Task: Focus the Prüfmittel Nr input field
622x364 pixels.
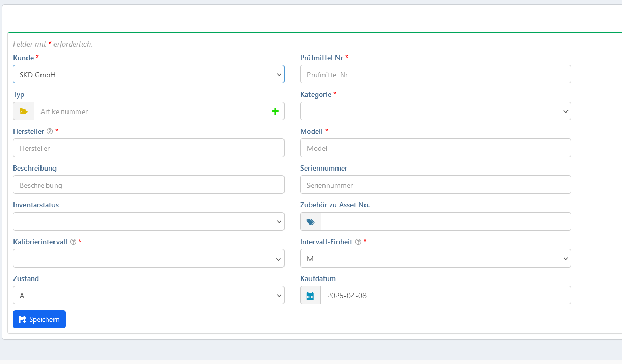Action: pyautogui.click(x=435, y=74)
